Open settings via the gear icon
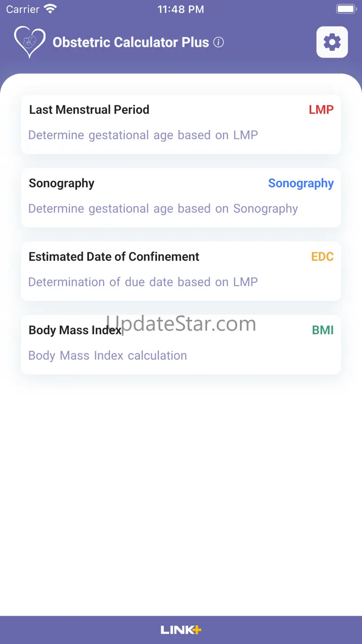This screenshot has height=644, width=362. (332, 42)
